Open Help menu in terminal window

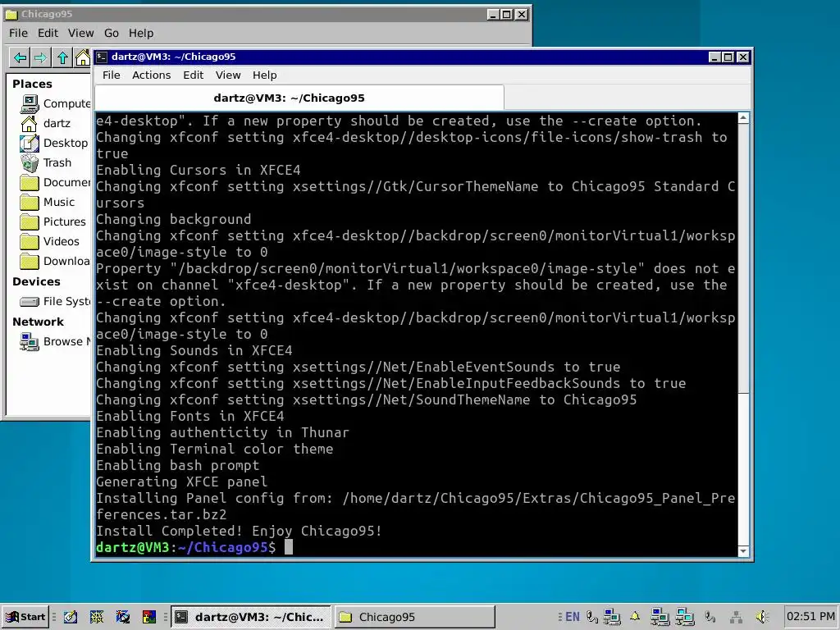click(x=265, y=75)
